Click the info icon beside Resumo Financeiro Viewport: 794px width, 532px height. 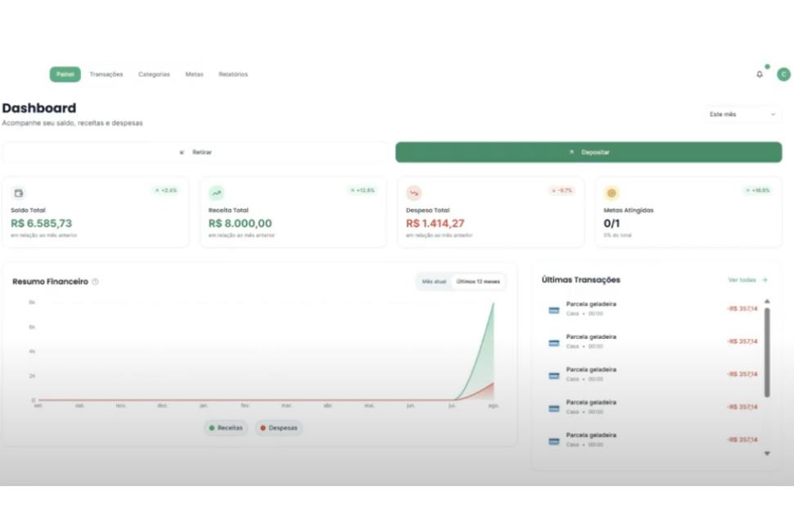[95, 282]
